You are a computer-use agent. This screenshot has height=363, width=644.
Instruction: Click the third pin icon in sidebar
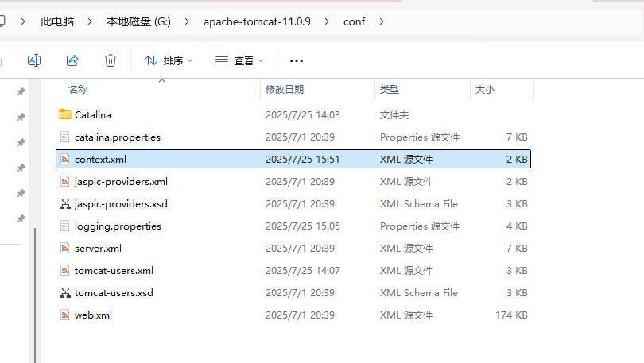(x=21, y=142)
